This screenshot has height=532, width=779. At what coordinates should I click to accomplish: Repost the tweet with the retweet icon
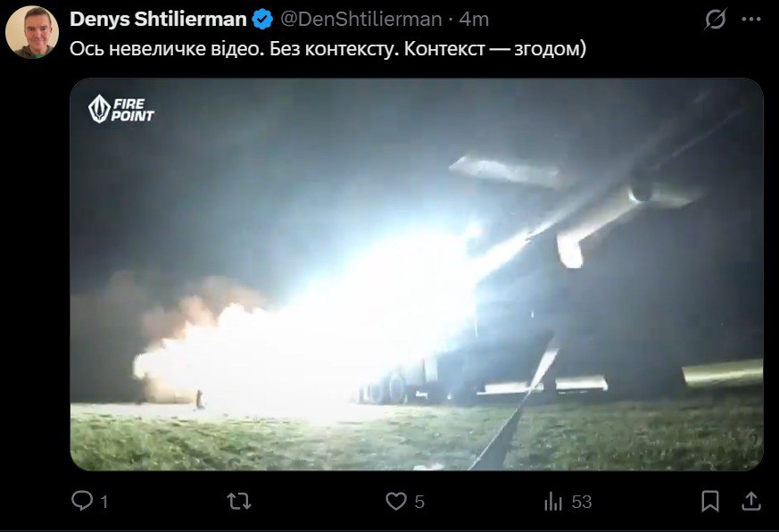pyautogui.click(x=239, y=501)
